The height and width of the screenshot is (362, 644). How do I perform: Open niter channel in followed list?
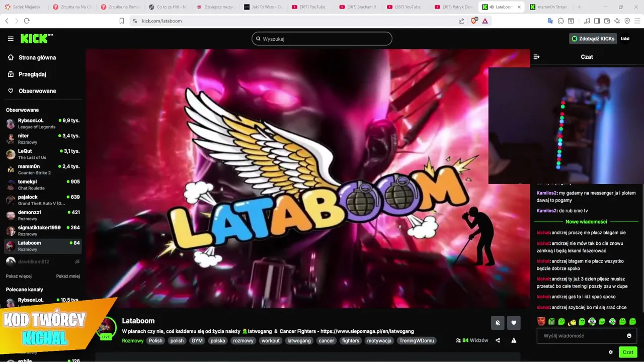[x=43, y=139]
